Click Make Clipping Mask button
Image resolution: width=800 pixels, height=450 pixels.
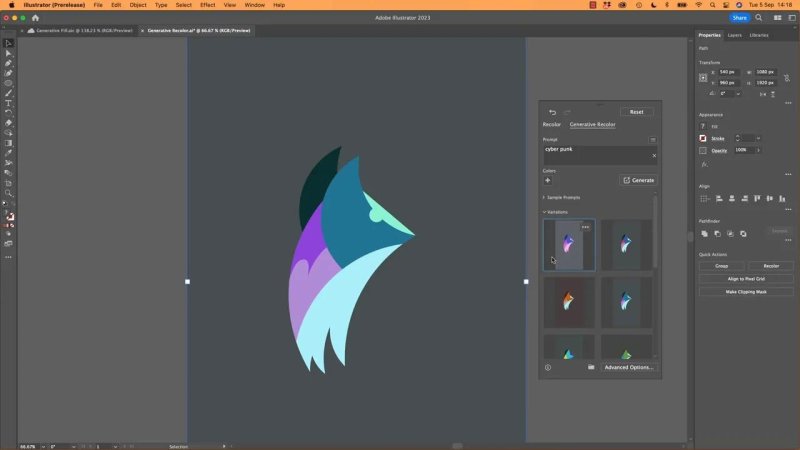tap(746, 292)
